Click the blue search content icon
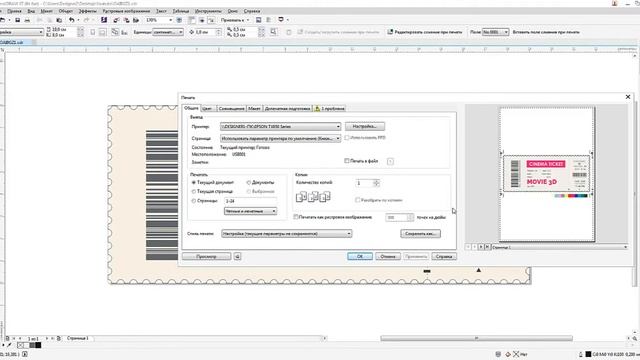The image size is (640, 360). pyautogui.click(x=104, y=20)
